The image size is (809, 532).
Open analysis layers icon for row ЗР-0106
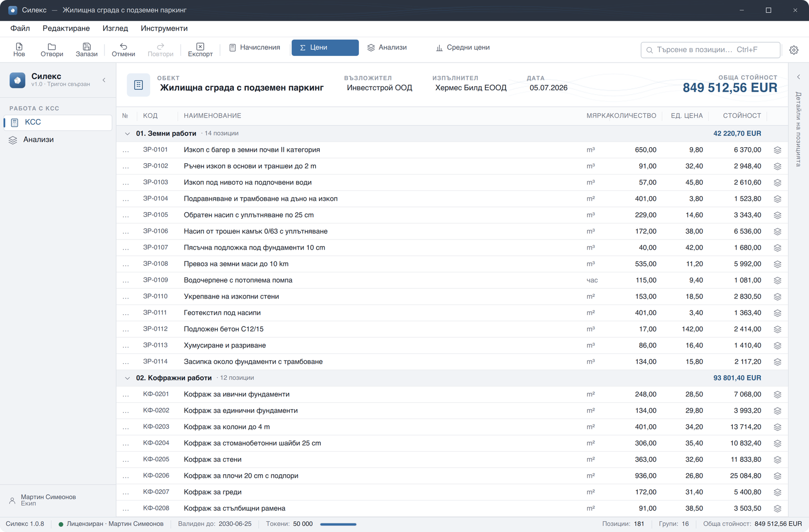tap(777, 231)
